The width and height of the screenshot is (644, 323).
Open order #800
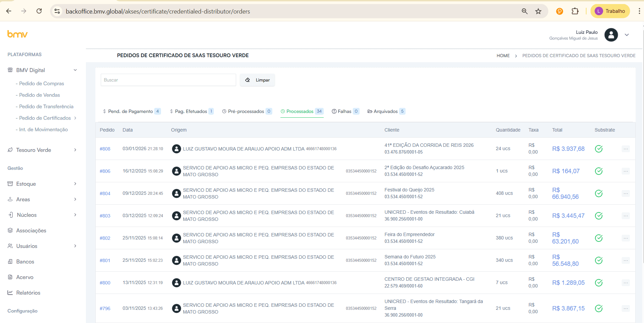105,283
